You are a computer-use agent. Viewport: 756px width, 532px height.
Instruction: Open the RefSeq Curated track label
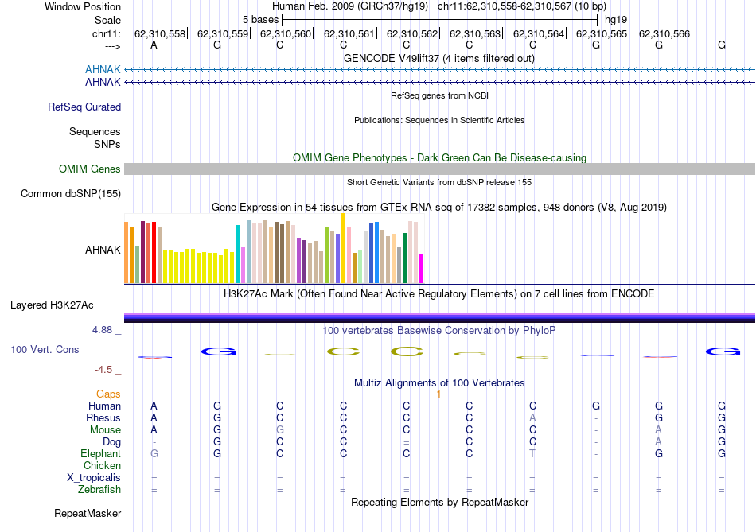84,107
